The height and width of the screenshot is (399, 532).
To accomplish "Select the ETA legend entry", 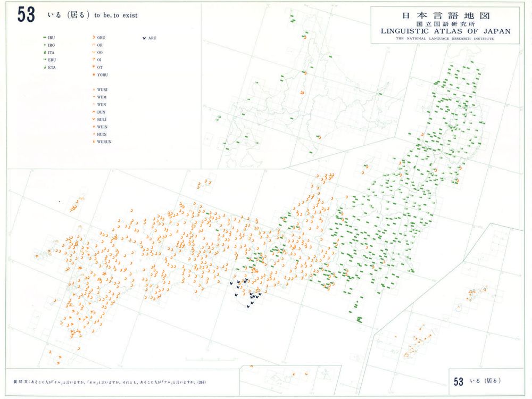I will click(52, 68).
